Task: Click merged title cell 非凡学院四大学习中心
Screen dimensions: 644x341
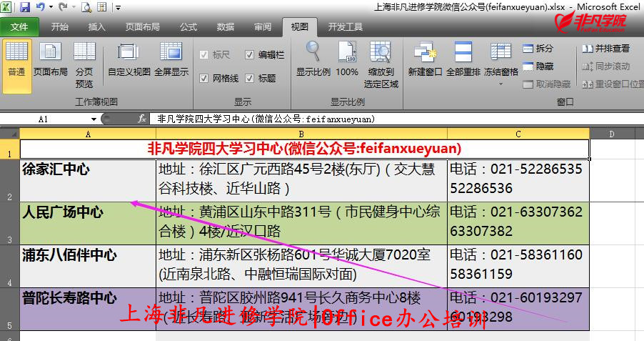Action: pyautogui.click(x=304, y=149)
